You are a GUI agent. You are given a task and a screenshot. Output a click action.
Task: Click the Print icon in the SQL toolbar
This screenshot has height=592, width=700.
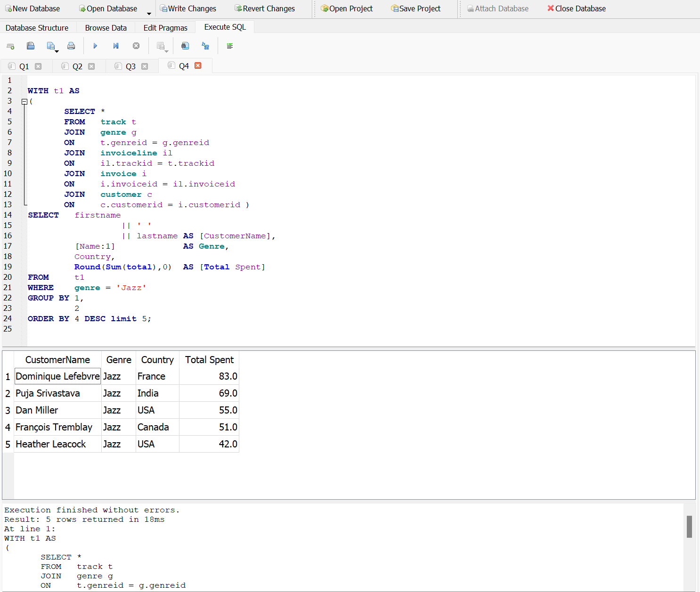pyautogui.click(x=71, y=46)
